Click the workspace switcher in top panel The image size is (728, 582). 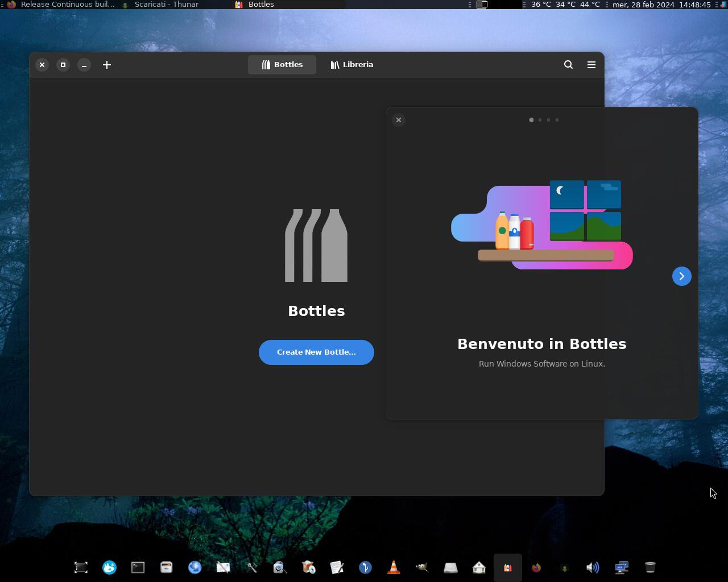pos(482,5)
